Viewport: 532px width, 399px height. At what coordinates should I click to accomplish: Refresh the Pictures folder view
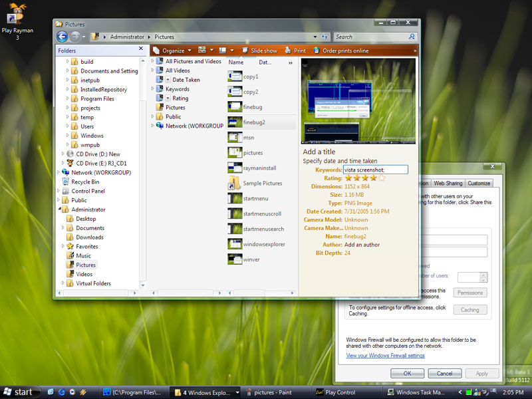coord(325,37)
